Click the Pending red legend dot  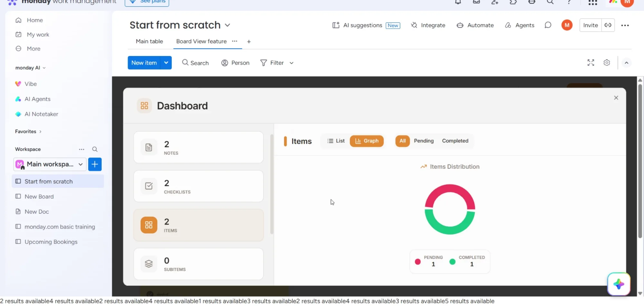[418, 262]
